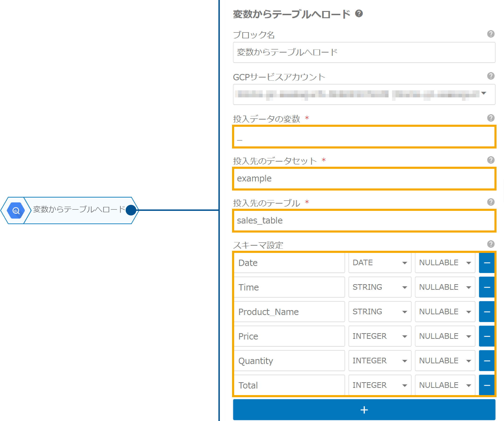
Task: Click the 投入データの変数 input field
Action: point(364,137)
